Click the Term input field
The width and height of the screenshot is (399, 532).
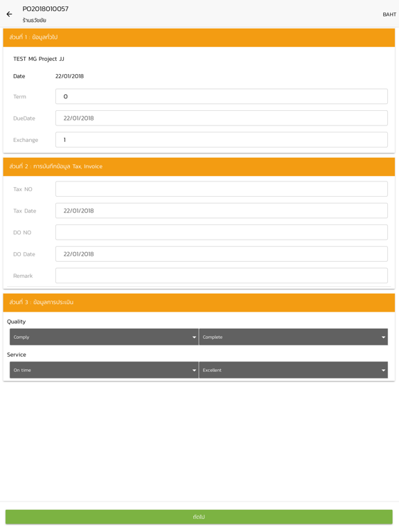click(x=222, y=96)
